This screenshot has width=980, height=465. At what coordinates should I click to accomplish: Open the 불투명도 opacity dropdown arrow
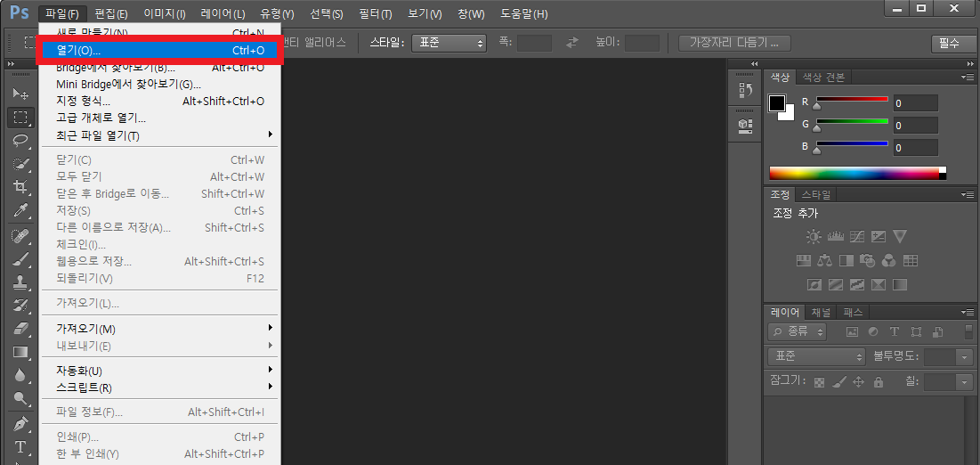tap(965, 356)
